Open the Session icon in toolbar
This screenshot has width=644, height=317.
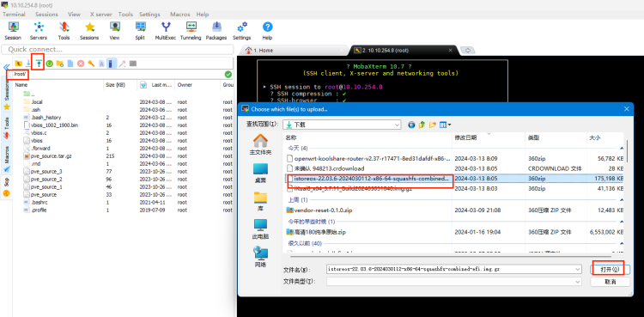click(x=13, y=31)
